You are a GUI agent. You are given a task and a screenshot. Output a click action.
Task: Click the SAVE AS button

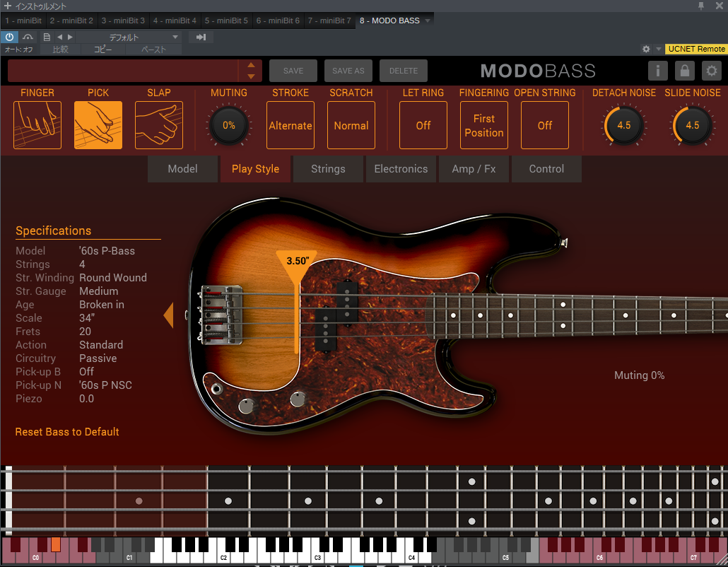click(x=348, y=71)
